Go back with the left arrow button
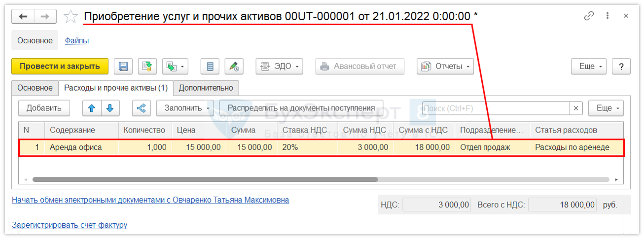The width and height of the screenshot is (644, 239). pos(23,17)
